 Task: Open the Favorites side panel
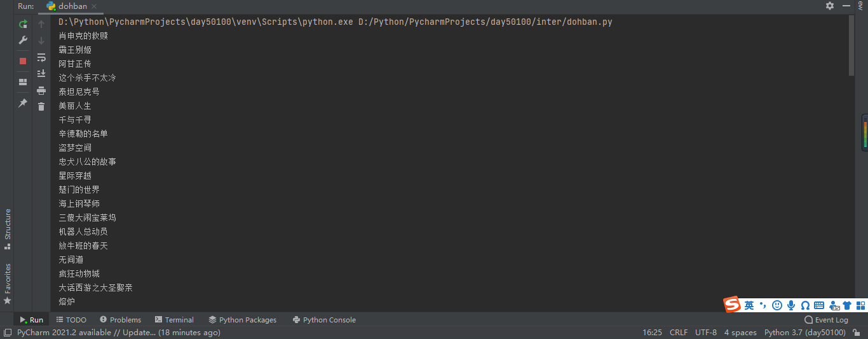[x=8, y=284]
